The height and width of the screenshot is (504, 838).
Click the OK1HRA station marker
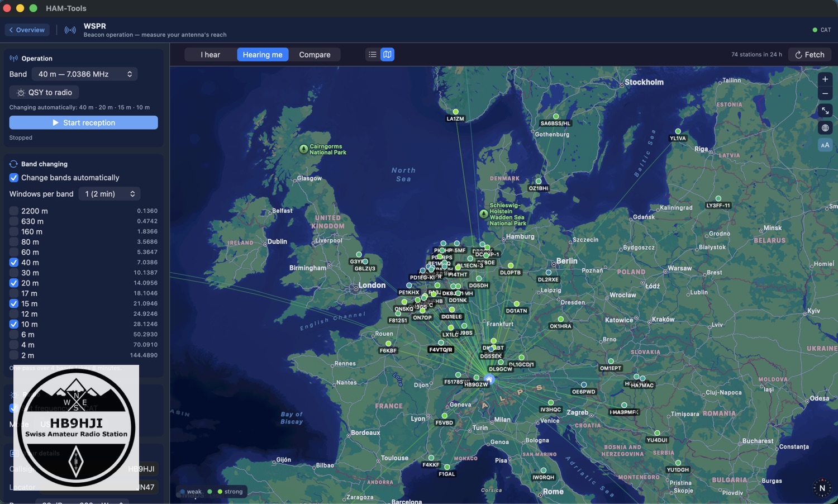tap(561, 320)
